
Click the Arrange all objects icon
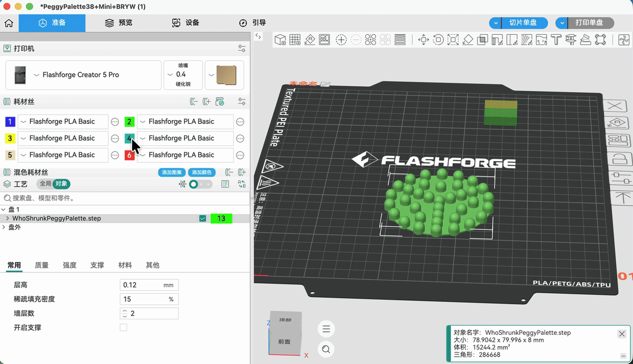click(x=324, y=40)
